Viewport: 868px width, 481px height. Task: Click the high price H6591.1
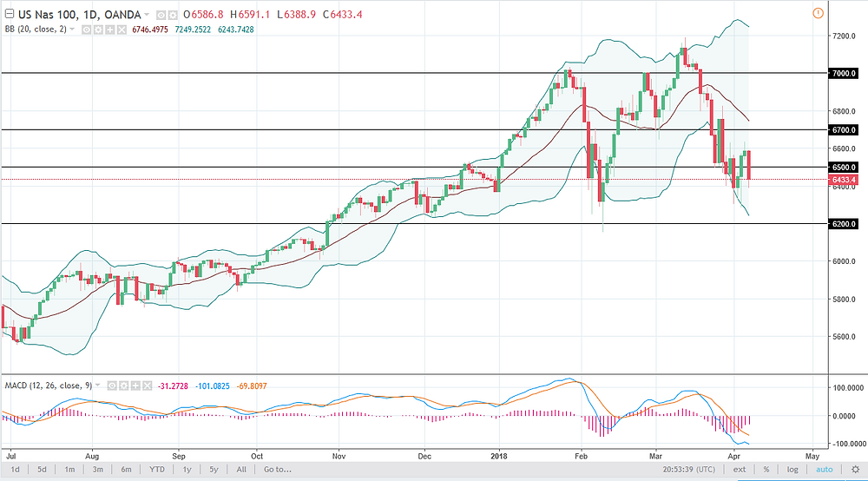(x=250, y=15)
